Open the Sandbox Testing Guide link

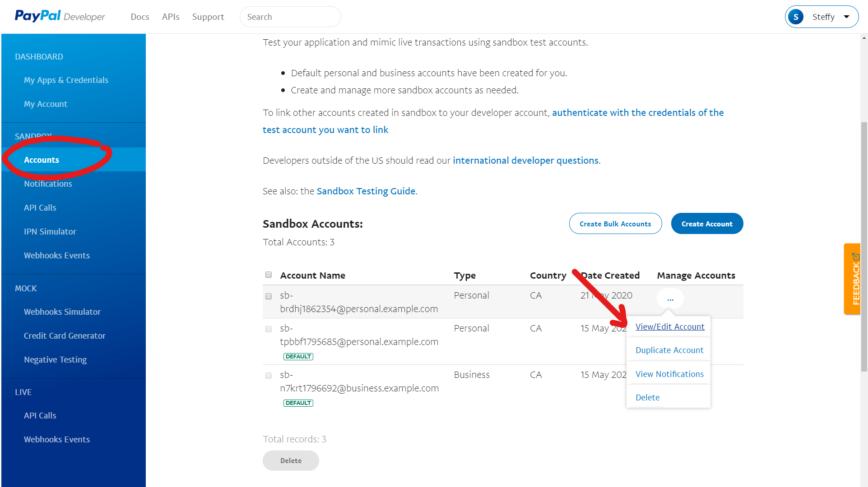[366, 191]
